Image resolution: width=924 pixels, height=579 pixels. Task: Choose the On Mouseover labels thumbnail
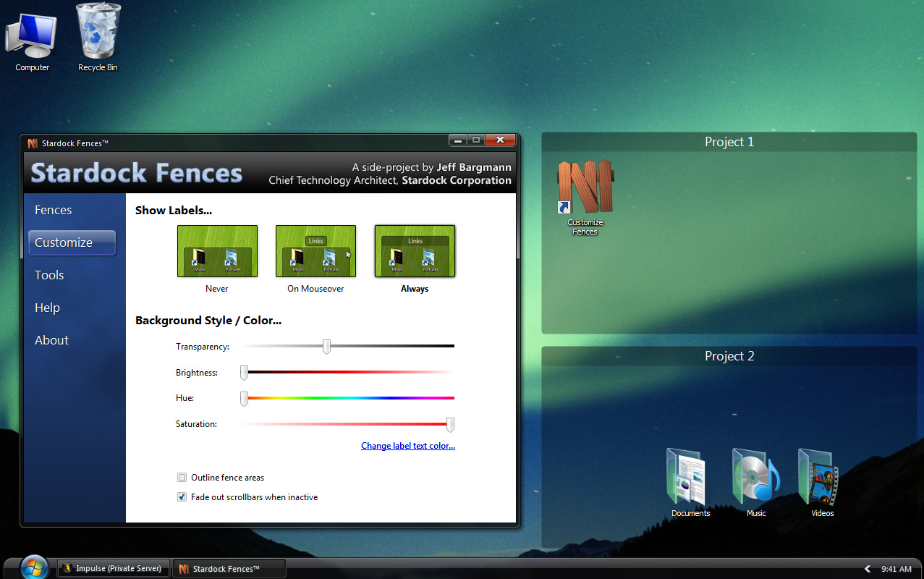point(315,251)
